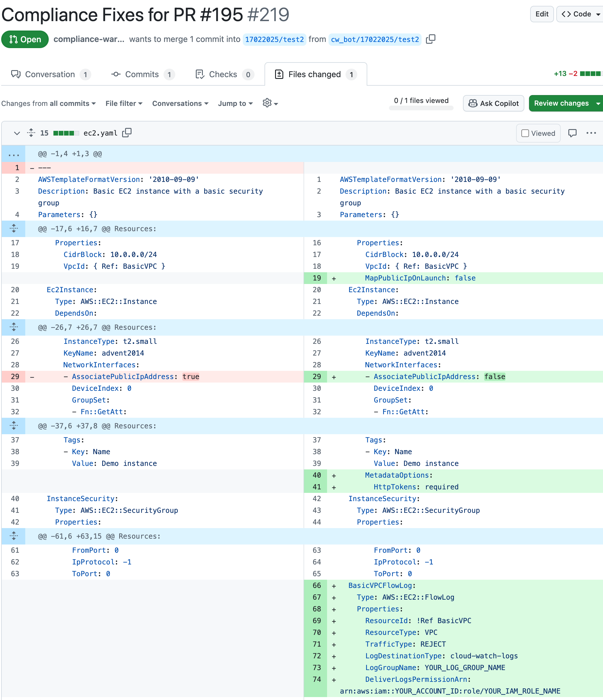The width and height of the screenshot is (603, 700).
Task: Collapse the ec2.yaml file diff
Action: coord(16,133)
